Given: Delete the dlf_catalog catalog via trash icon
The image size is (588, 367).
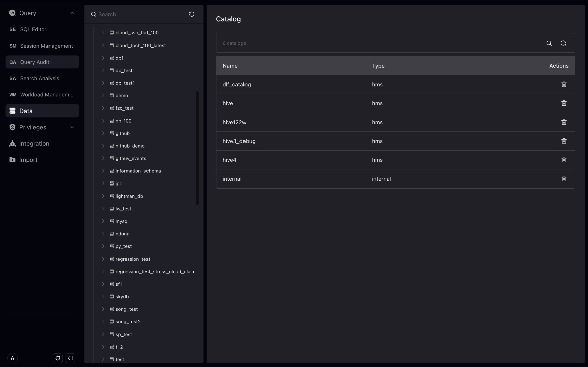Looking at the screenshot, I should click(564, 84).
